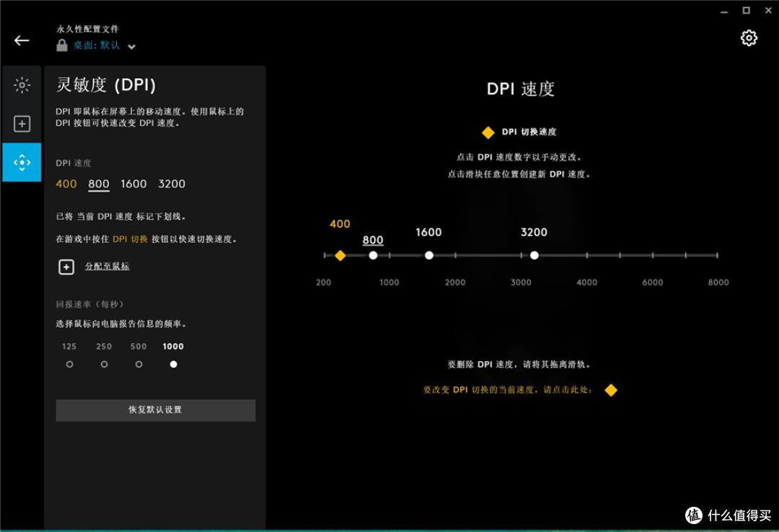Click the yellow 400 DPI diamond on slider
This screenshot has width=779, height=532.
[340, 255]
